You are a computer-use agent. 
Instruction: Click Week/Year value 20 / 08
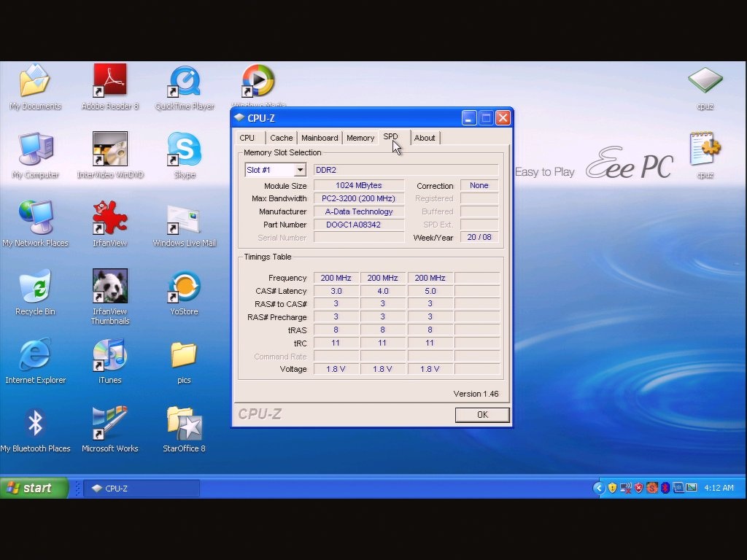pyautogui.click(x=479, y=237)
